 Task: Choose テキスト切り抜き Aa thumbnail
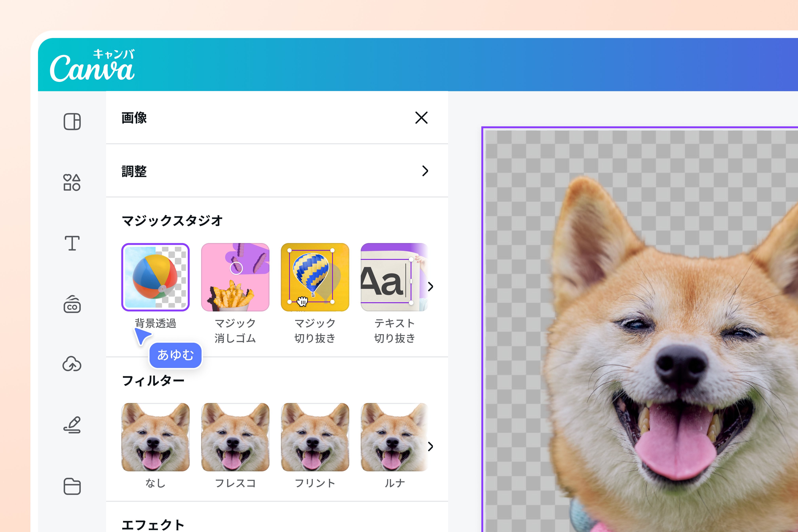(x=394, y=277)
